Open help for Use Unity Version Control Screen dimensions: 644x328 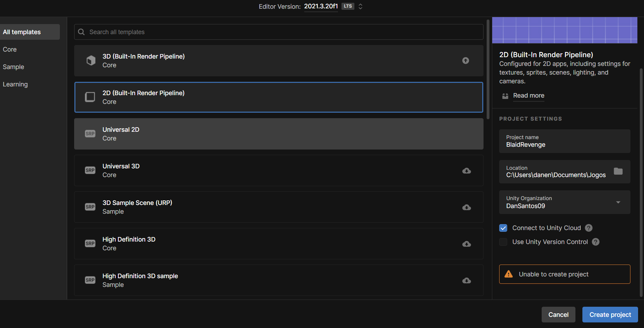tap(596, 242)
